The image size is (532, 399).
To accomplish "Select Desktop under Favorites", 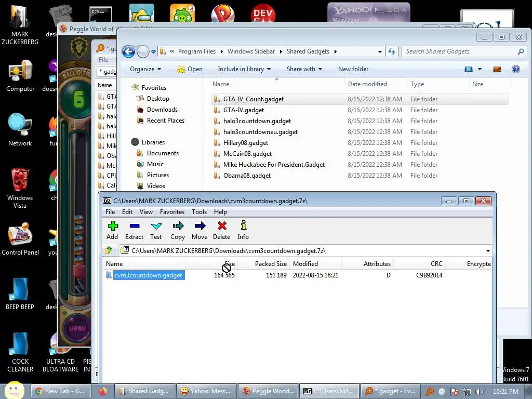I will click(x=158, y=99).
